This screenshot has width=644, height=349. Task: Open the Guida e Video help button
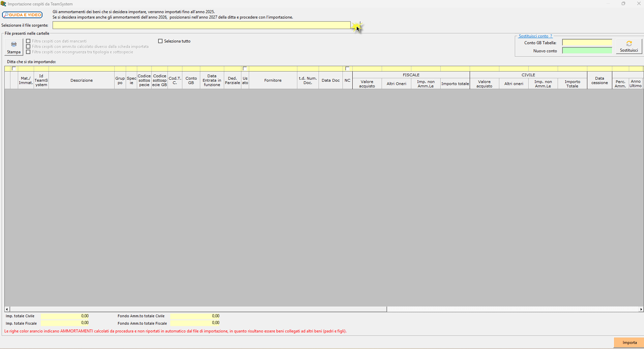click(x=22, y=15)
